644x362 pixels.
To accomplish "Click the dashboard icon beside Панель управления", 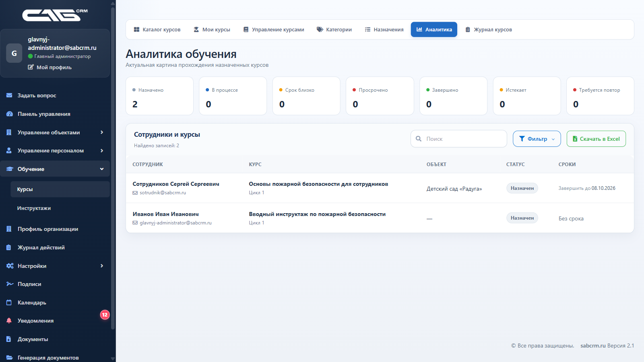I will (9, 114).
